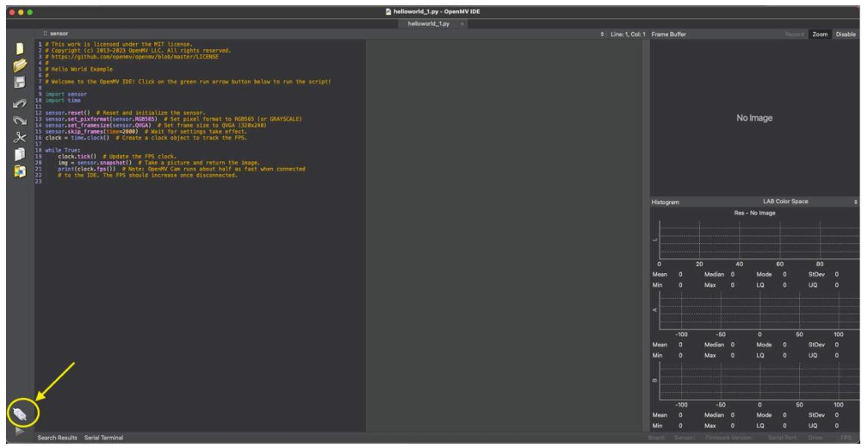Image resolution: width=868 pixels, height=448 pixels.
Task: Close the helloworld_1.py tab
Action: click(462, 24)
